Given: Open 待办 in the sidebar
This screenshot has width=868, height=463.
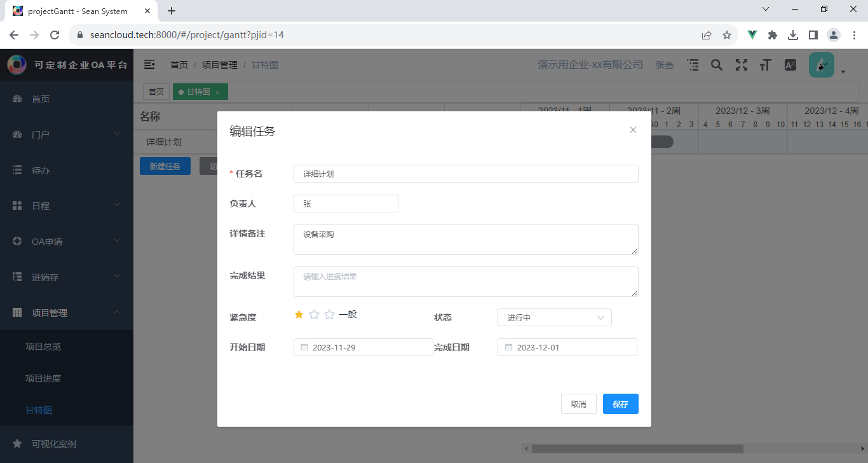Looking at the screenshot, I should click(67, 170).
